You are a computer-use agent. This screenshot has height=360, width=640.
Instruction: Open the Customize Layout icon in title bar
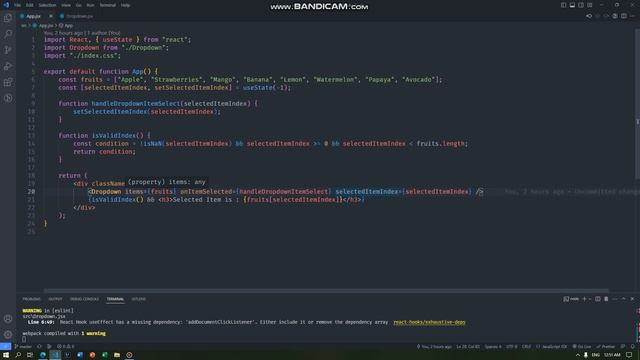tap(590, 5)
